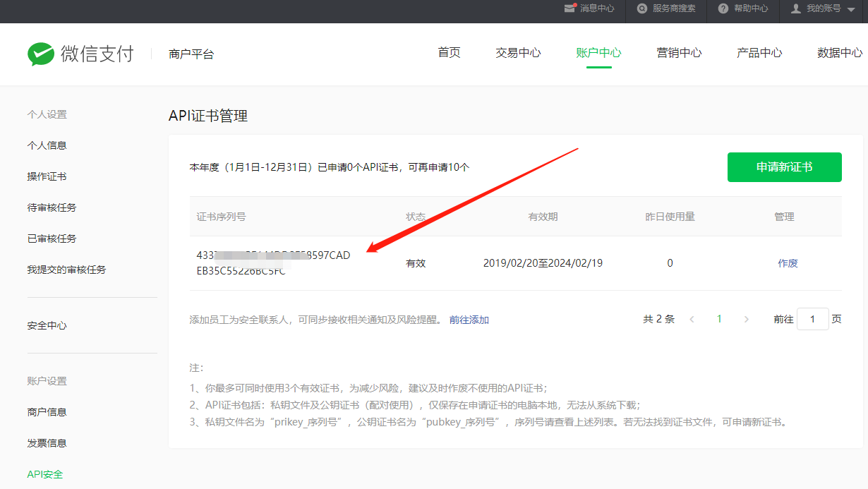The image size is (868, 489).
Task: Click the 个人设置 sidebar section heading
Action: (47, 114)
